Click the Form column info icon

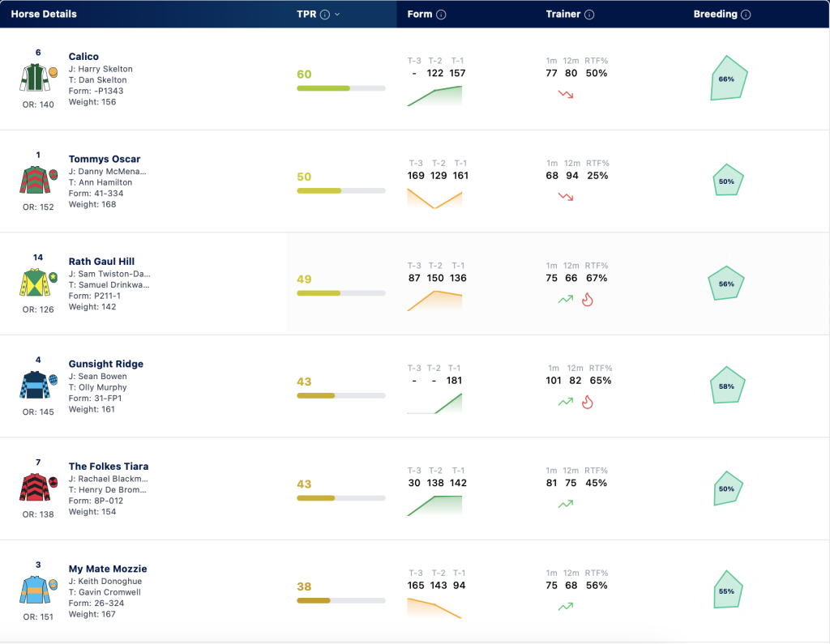pyautogui.click(x=441, y=15)
